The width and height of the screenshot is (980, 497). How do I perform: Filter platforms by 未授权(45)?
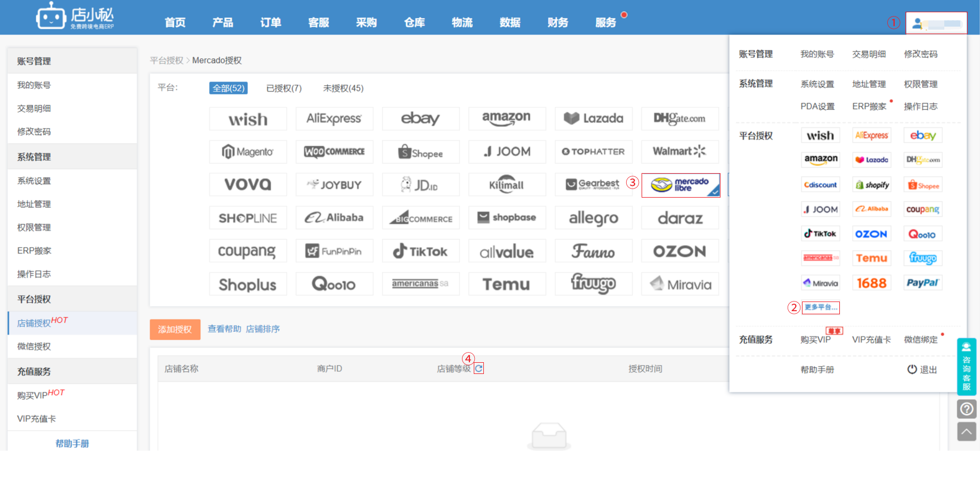coord(343,88)
